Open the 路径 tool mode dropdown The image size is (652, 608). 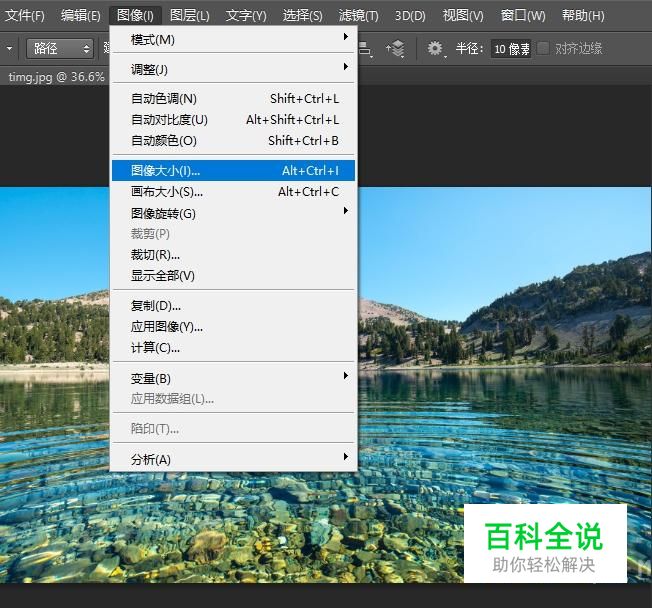60,49
